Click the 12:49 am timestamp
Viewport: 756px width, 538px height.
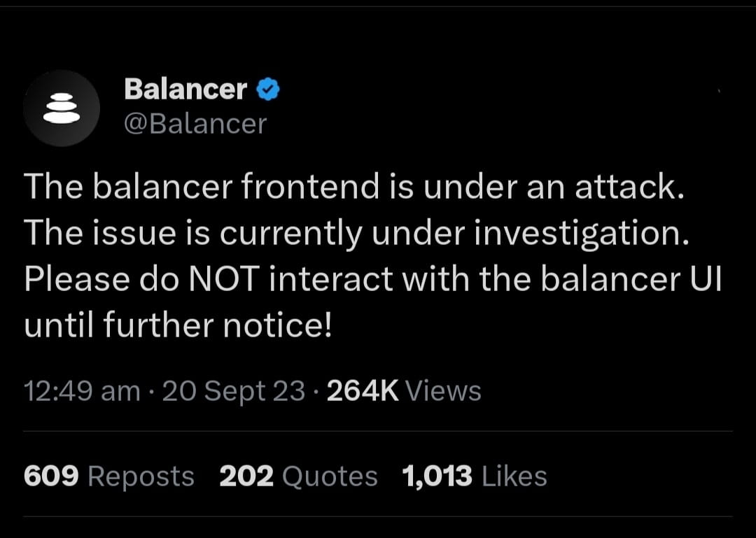click(80, 390)
